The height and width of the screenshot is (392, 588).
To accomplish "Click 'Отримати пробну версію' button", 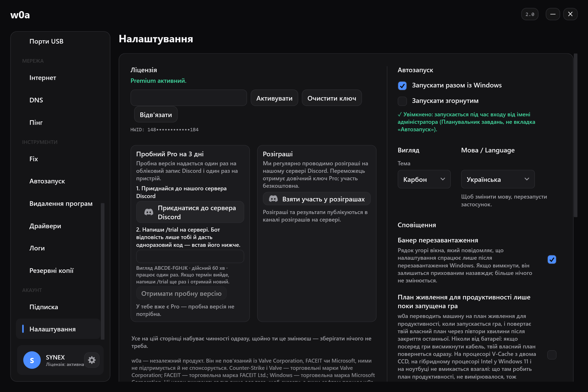I will point(181,293).
